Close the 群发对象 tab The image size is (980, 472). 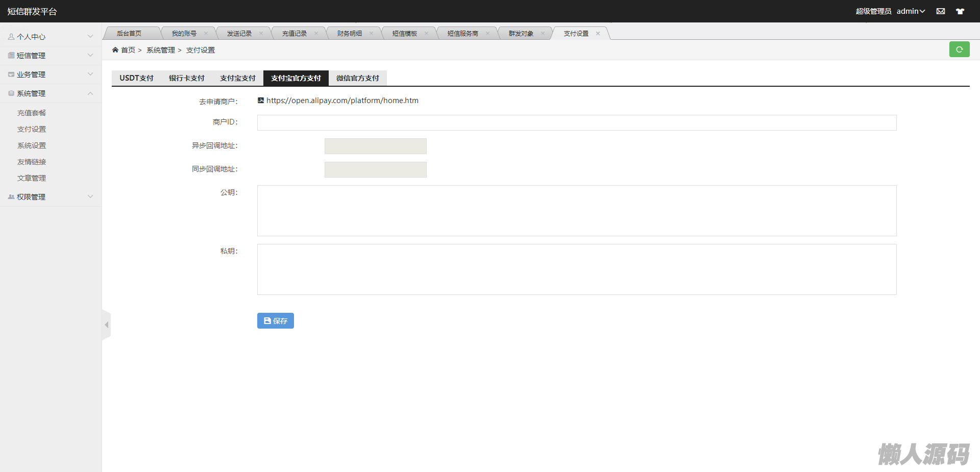[543, 34]
